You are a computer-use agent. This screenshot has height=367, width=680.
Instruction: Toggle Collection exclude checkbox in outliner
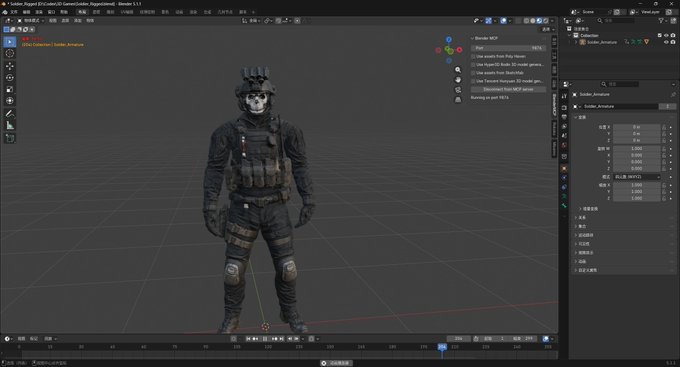[x=660, y=36]
